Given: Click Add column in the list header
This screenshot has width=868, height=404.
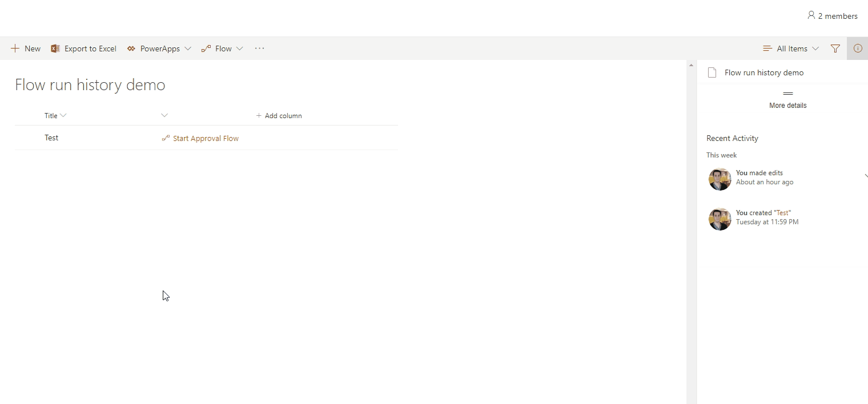Looking at the screenshot, I should (279, 115).
